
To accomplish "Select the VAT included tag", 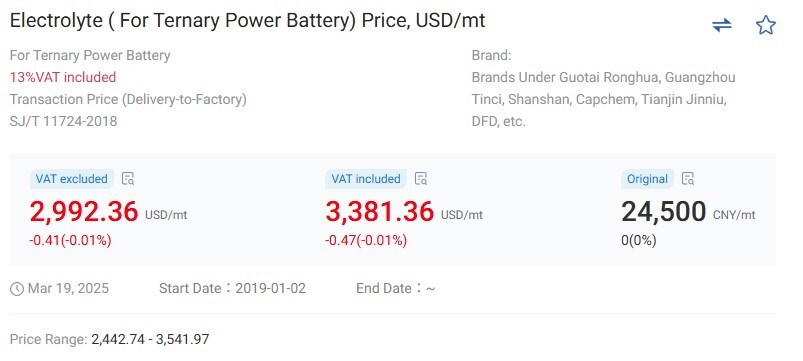I will pyautogui.click(x=366, y=179).
